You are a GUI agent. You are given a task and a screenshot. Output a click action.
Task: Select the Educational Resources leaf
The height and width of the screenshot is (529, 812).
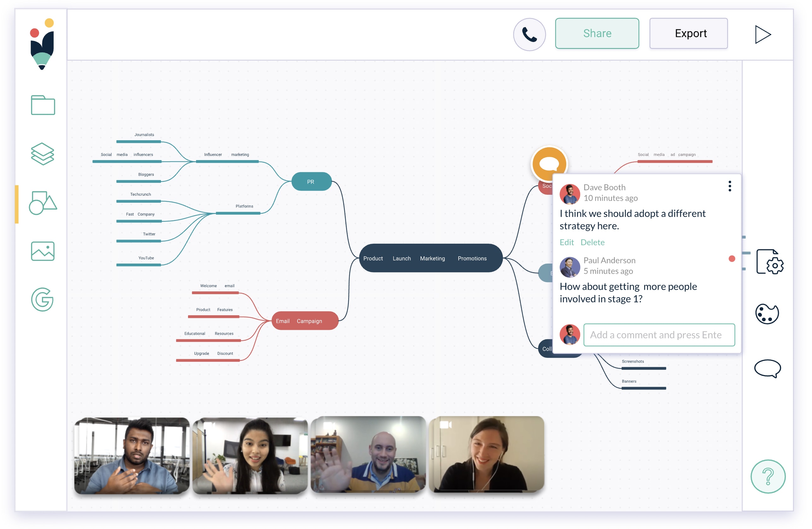tap(209, 337)
